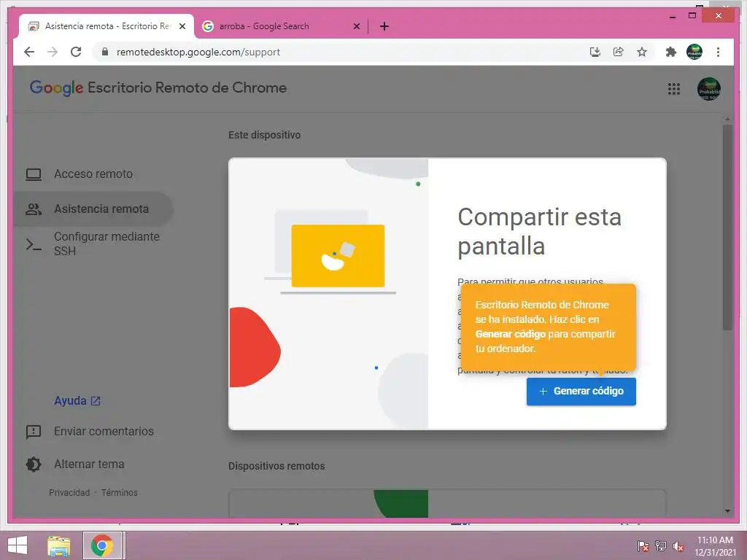Open the Términos link
Image resolution: width=747 pixels, height=560 pixels.
[119, 492]
